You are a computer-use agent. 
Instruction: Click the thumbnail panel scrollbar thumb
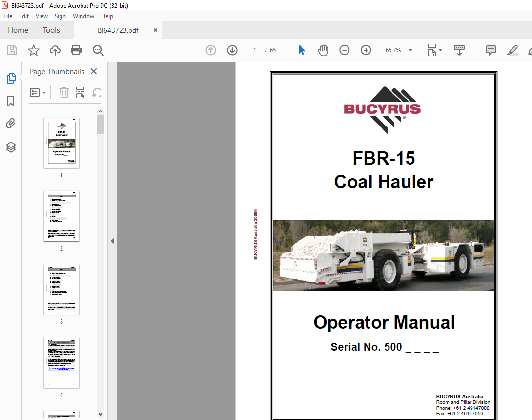pos(100,125)
